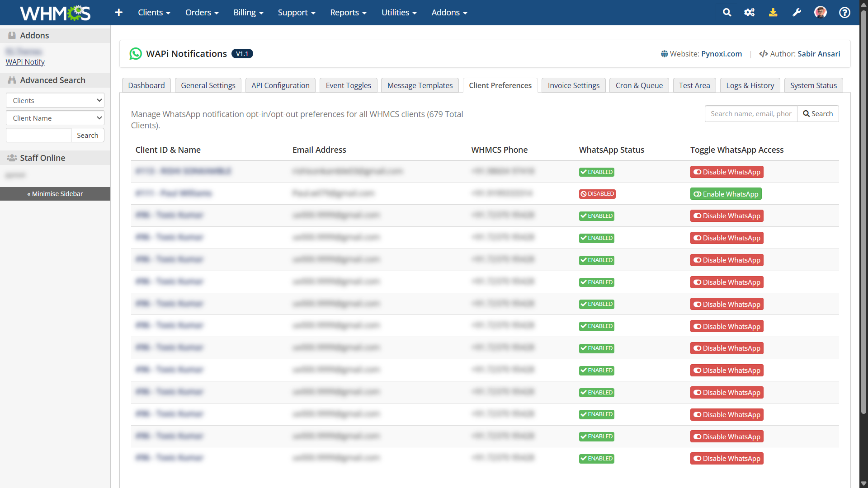868x488 pixels.
Task: Click the sidebar Search button
Action: click(87, 135)
